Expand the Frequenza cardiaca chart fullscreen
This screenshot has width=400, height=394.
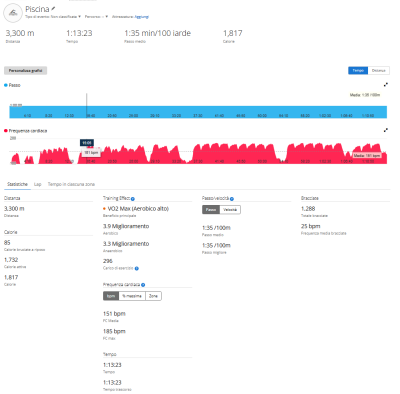(386, 130)
